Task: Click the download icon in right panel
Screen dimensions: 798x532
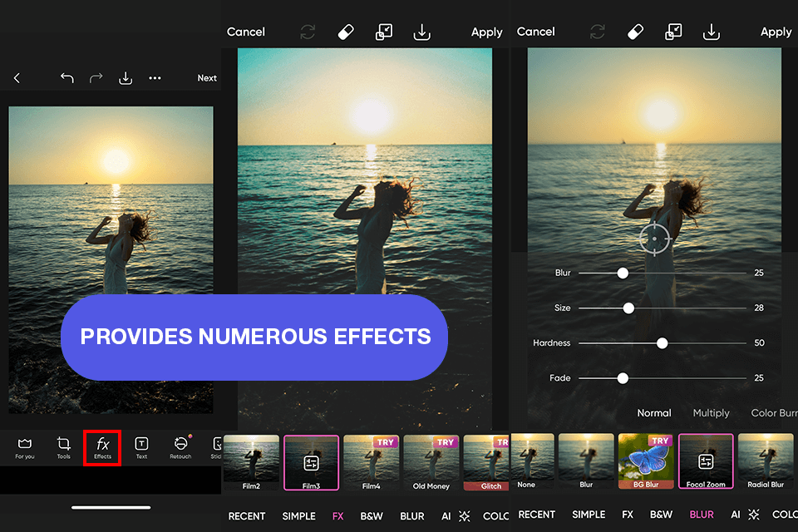Action: coord(712,32)
